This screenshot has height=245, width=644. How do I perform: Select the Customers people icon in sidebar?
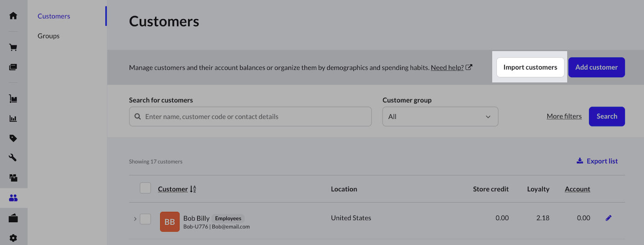13,198
